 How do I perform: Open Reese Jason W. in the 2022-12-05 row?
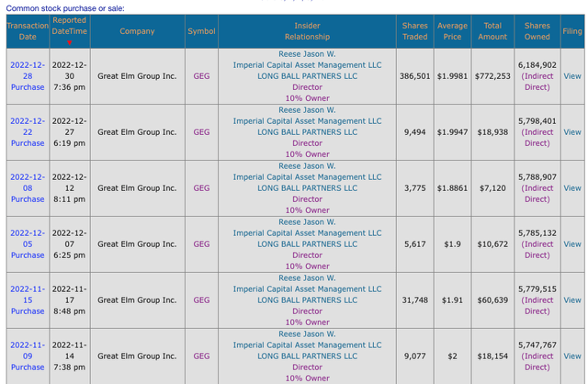[x=307, y=222]
